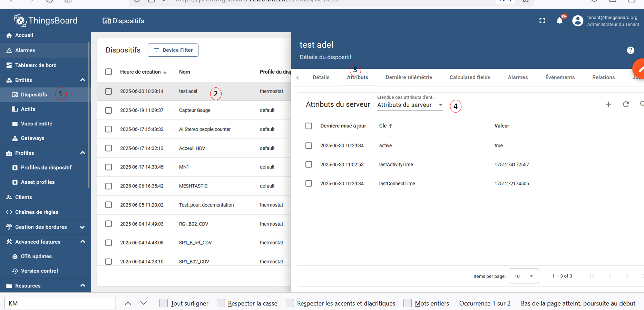This screenshot has height=310, width=644.
Task: Click the orange edit pencil button
Action: click(639, 69)
